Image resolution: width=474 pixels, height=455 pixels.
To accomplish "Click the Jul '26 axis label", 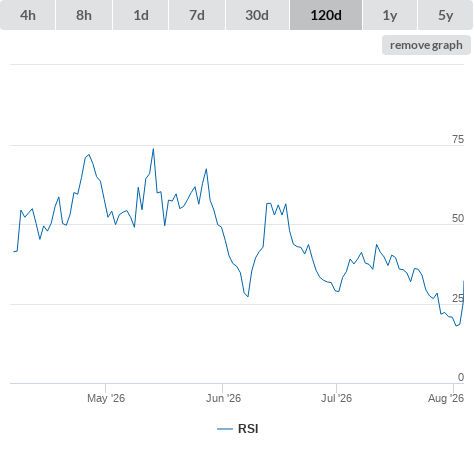I will [x=336, y=398].
